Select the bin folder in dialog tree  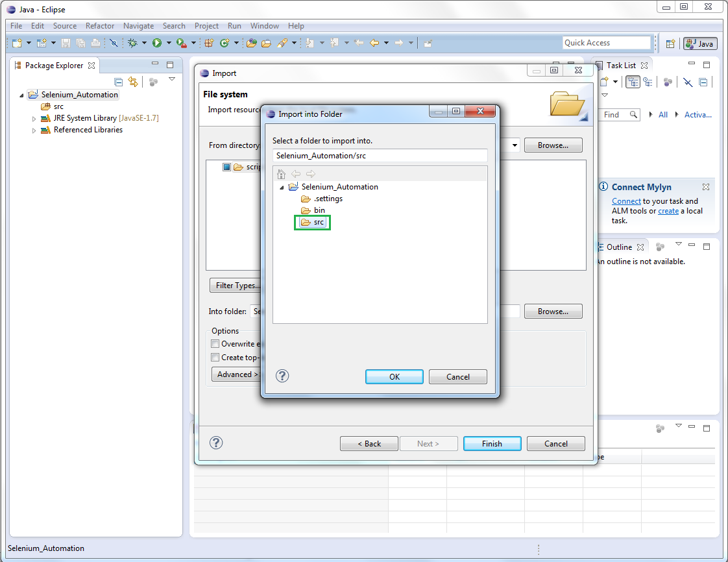(x=313, y=210)
